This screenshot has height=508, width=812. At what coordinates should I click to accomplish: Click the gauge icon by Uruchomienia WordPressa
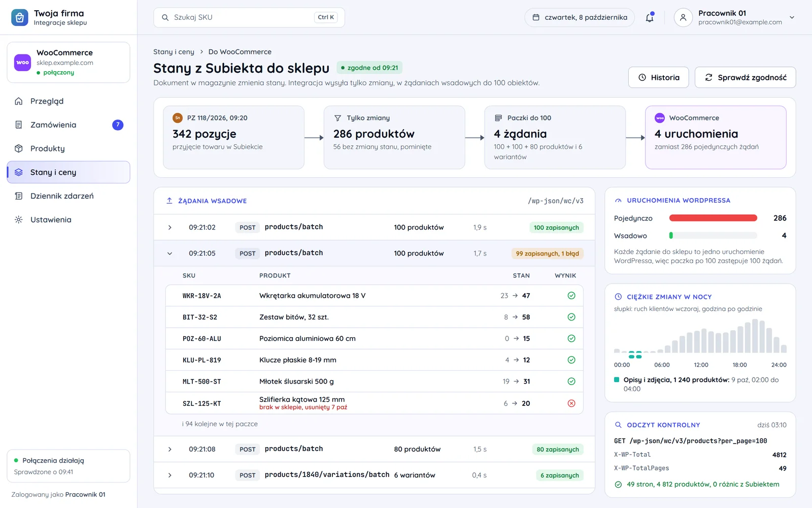(x=618, y=201)
